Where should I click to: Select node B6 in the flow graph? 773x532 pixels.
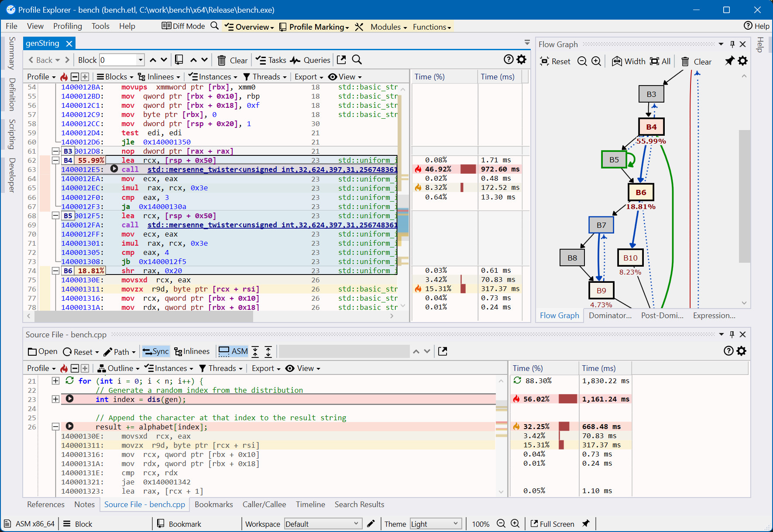point(640,192)
